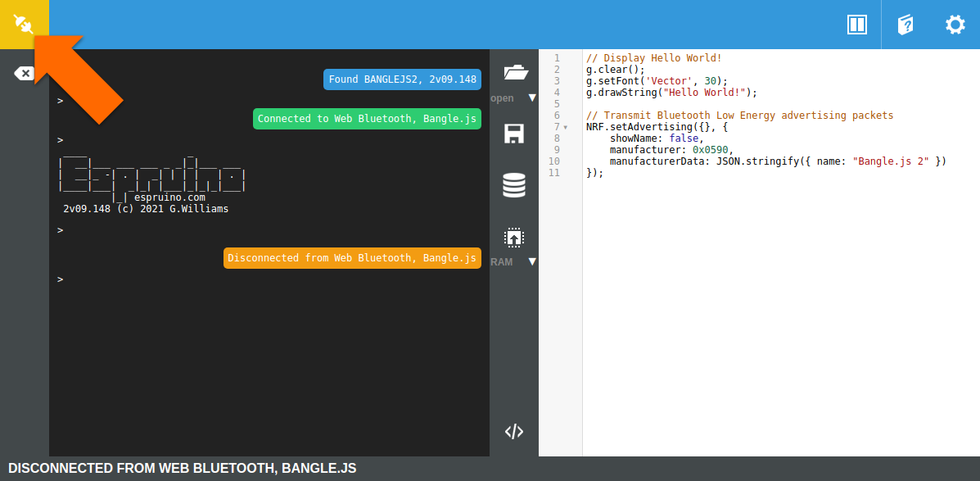Image resolution: width=980 pixels, height=481 pixels.
Task: Click line number 5 in the editor gutter
Action: pyautogui.click(x=557, y=104)
